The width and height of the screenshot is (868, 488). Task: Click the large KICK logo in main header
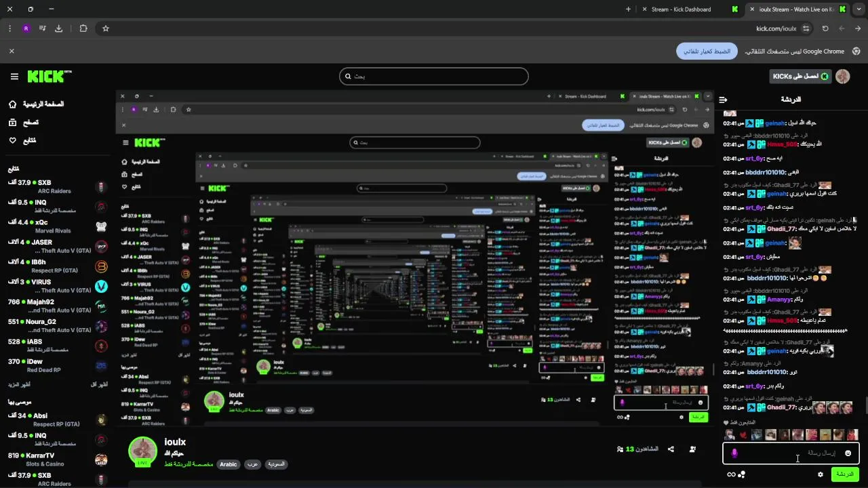[49, 76]
